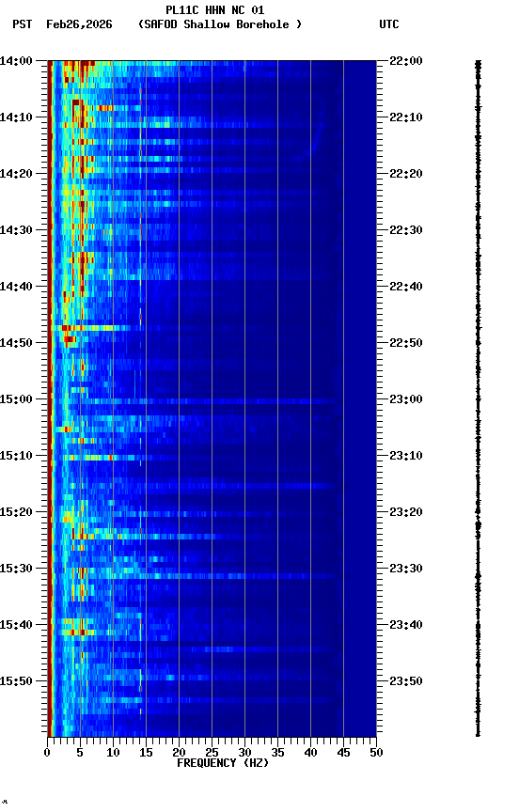The width and height of the screenshot is (519, 812).
Task: Click the 23:50 UTC time label
Action: [x=406, y=681]
